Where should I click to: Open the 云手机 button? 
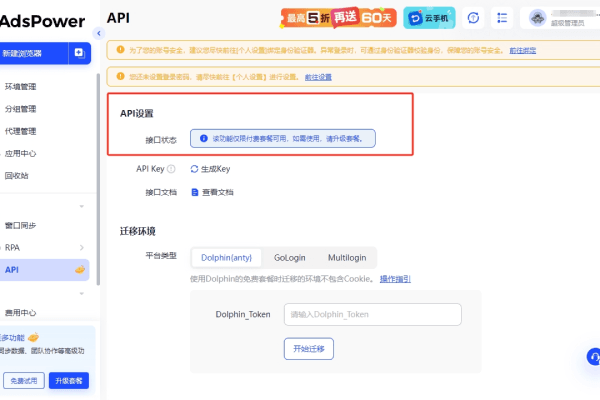[429, 18]
